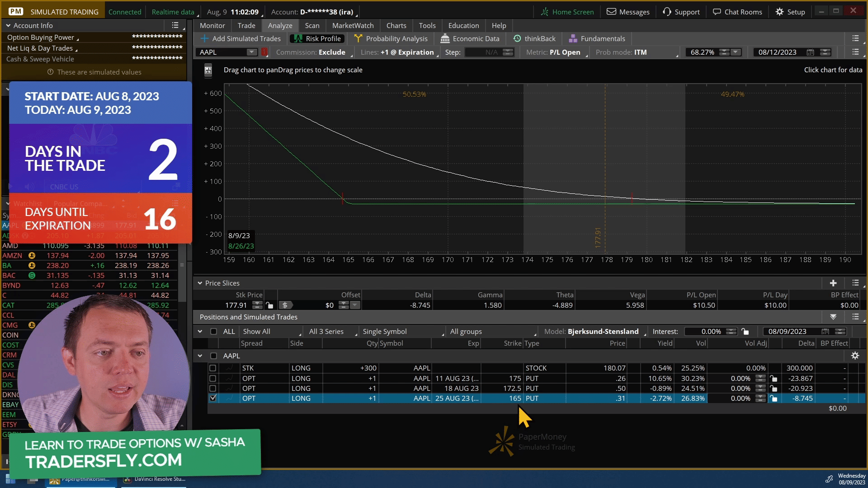Viewport: 868px width, 488px height.
Task: Toggle lock icon next to Stk Price 177.91
Action: [x=269, y=305]
